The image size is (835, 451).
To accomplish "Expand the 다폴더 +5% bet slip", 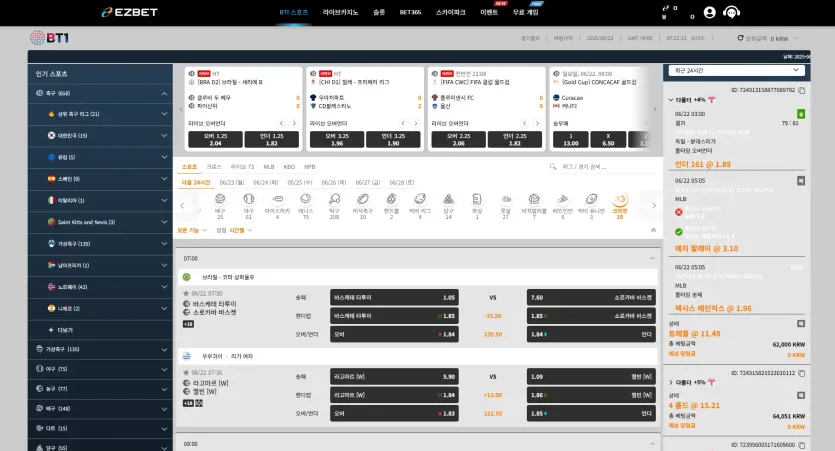I will click(671, 382).
